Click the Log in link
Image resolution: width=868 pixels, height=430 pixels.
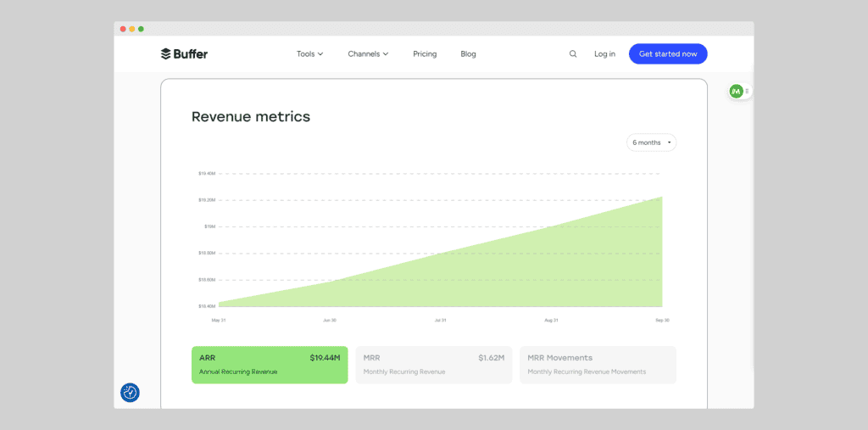(604, 54)
